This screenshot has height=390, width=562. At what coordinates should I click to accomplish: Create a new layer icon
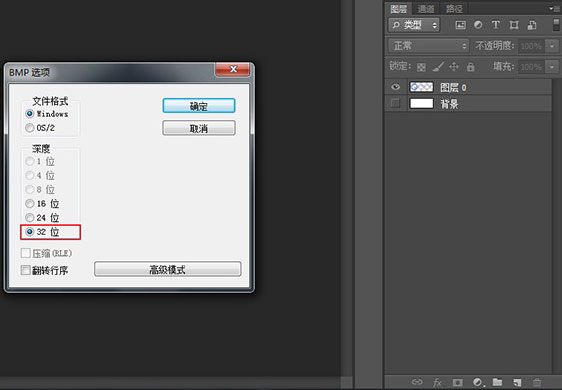[x=517, y=382]
